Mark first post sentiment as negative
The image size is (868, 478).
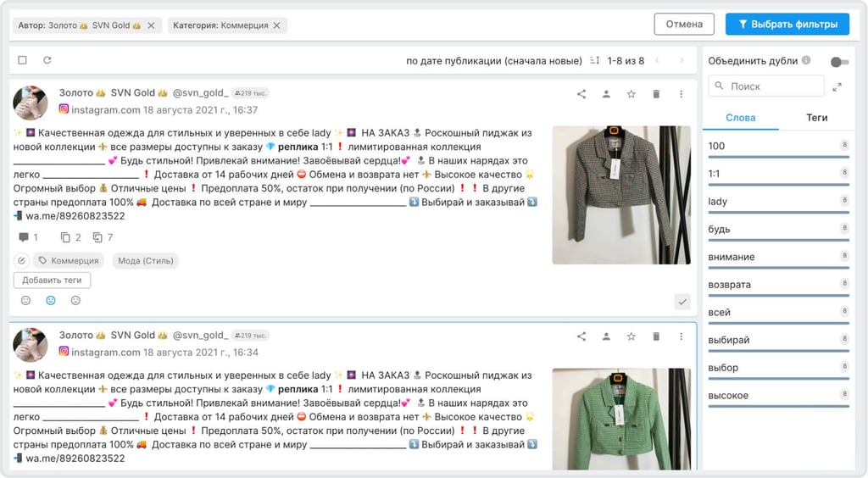click(75, 300)
